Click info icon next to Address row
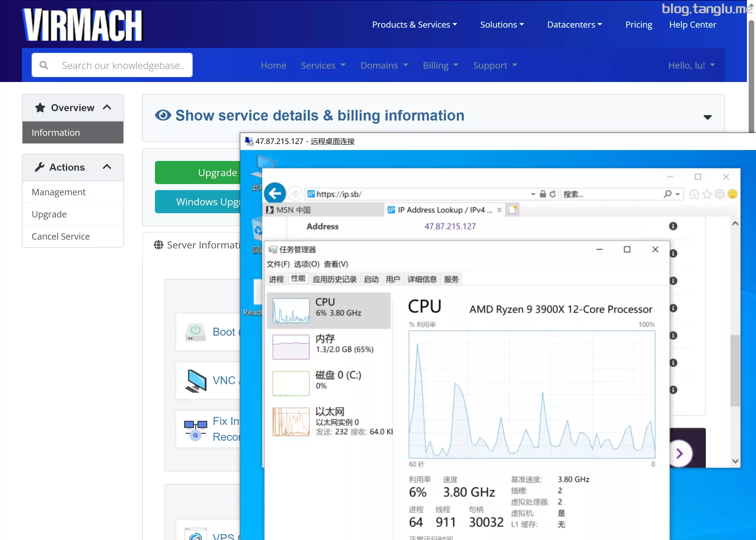Viewport: 756px width, 540px height. coord(673,227)
